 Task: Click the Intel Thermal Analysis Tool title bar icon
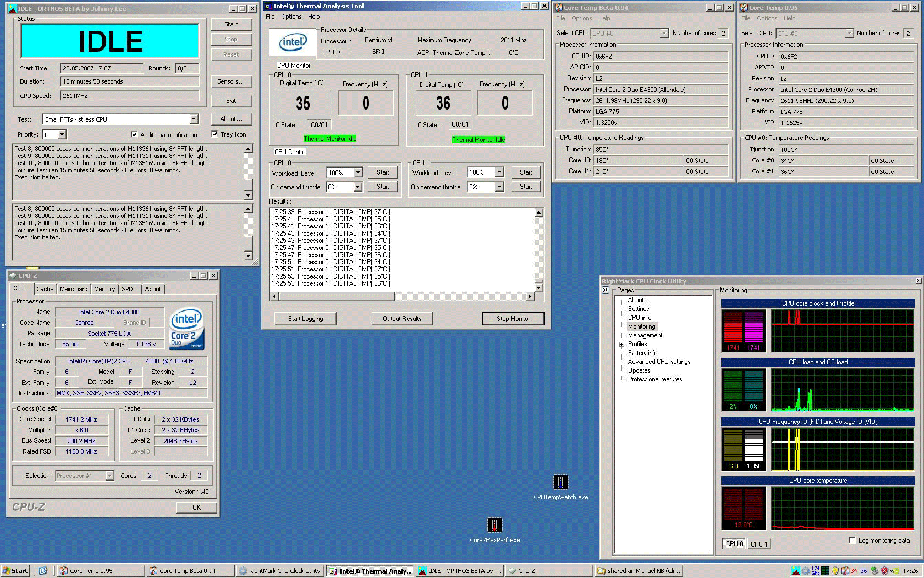268,6
